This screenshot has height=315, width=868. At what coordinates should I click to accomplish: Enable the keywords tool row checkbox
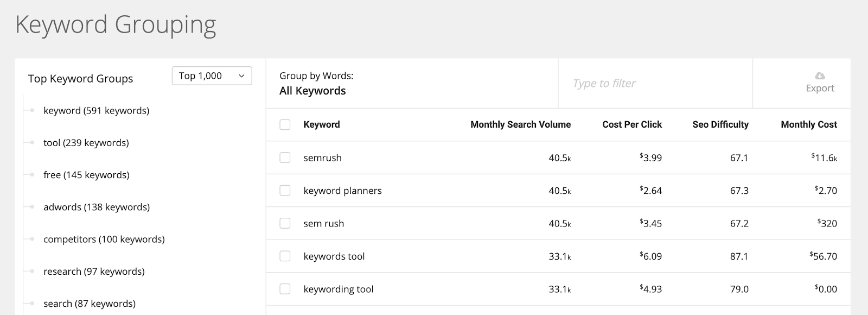(x=285, y=256)
